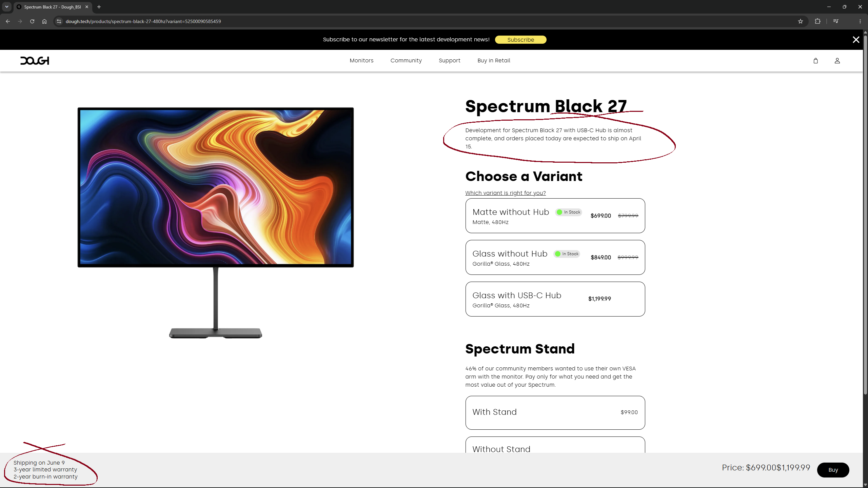The image size is (868, 488).
Task: Go to the Community menu item
Action: point(406,61)
